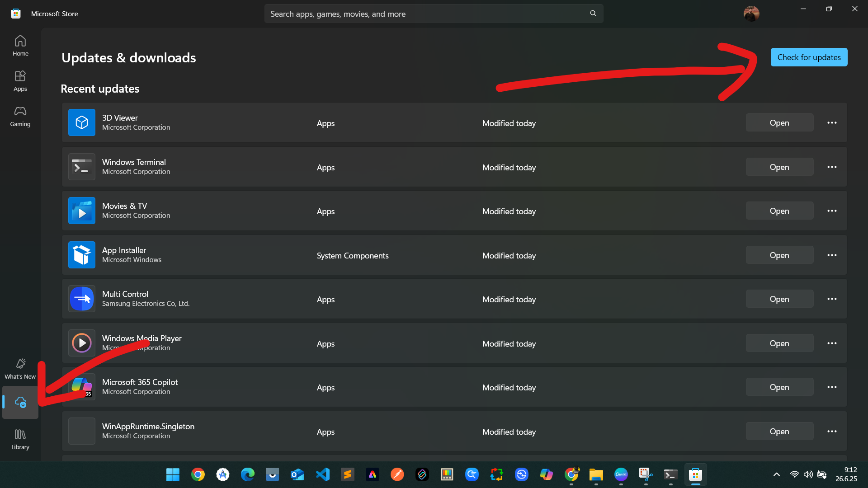
Task: Open Home in the Store sidebar
Action: point(20,45)
